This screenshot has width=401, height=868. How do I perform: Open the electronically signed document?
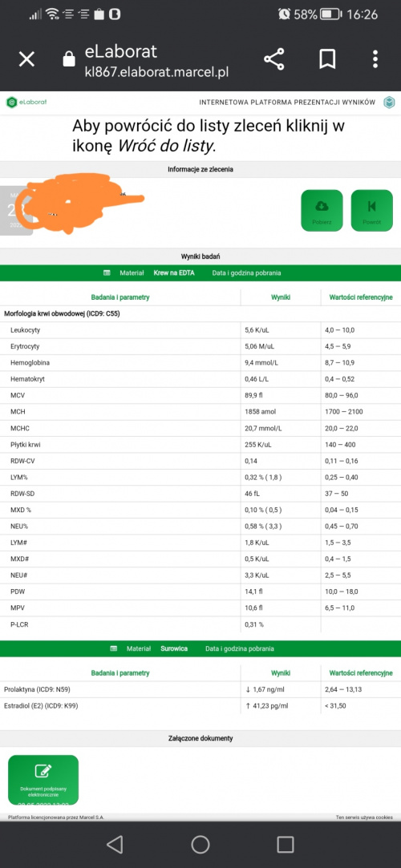pos(43,779)
